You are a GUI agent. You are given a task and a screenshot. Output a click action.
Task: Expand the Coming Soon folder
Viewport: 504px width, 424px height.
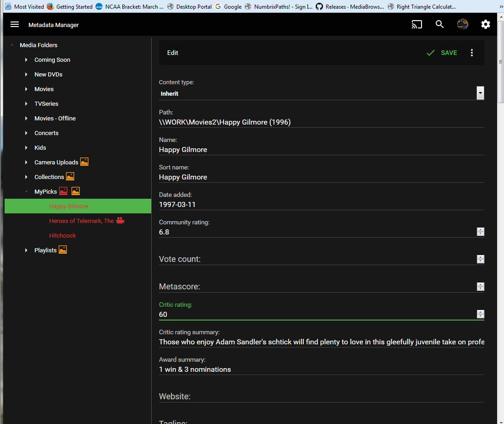26,60
